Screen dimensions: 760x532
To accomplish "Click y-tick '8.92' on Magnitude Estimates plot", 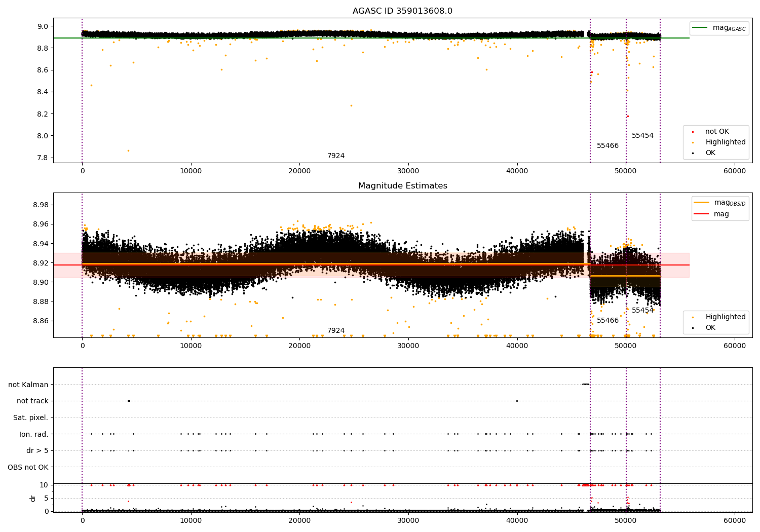I will [41, 263].
